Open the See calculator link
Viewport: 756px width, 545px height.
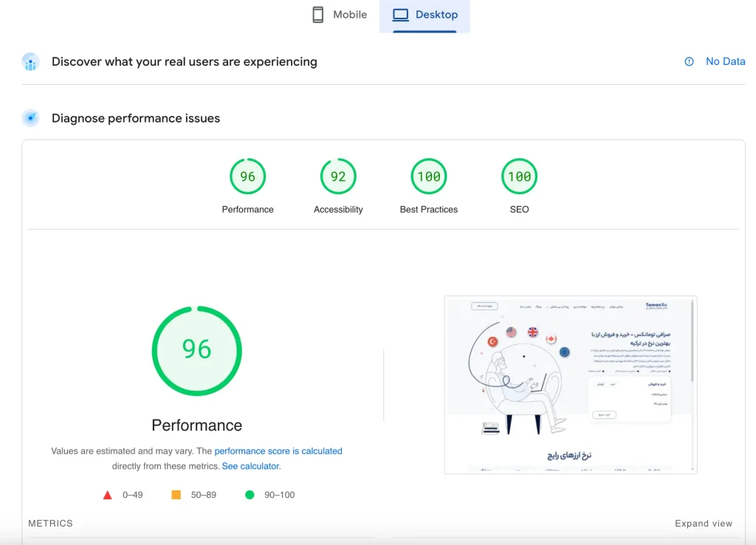(251, 467)
